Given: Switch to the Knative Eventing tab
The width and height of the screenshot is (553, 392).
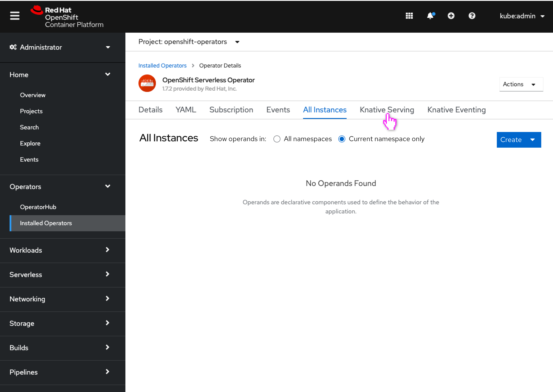Looking at the screenshot, I should [456, 110].
